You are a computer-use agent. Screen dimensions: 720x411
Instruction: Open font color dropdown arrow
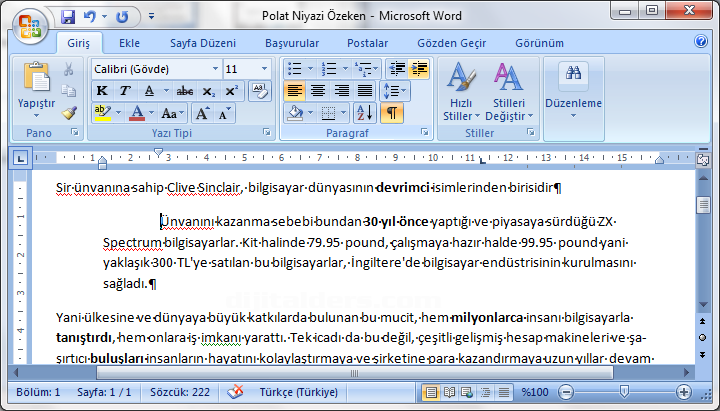[x=151, y=113]
